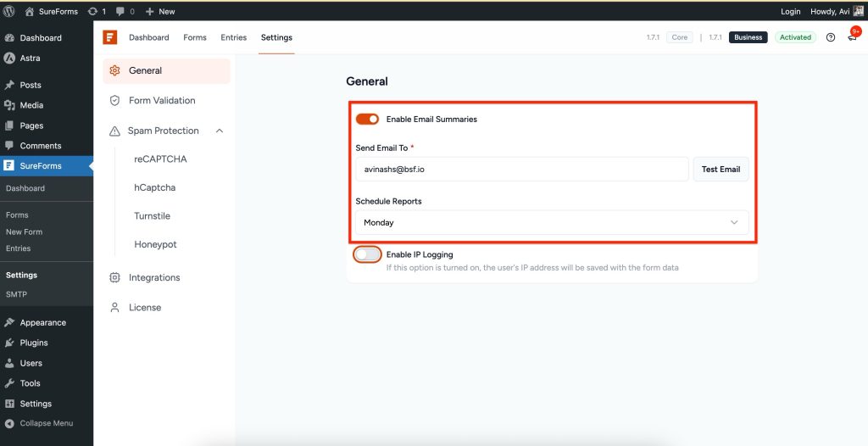This screenshot has width=868, height=446.
Task: Click the WordPress Settings sliders icon
Action: [8, 404]
